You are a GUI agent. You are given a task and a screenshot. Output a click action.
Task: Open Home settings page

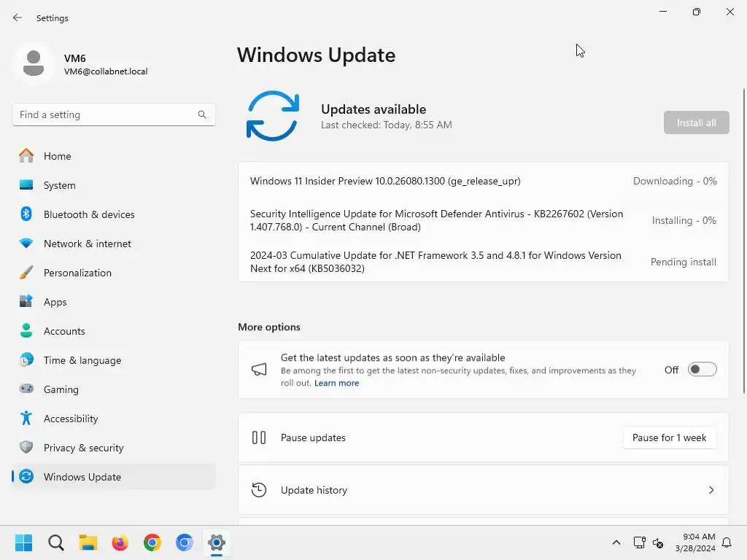click(x=113, y=156)
